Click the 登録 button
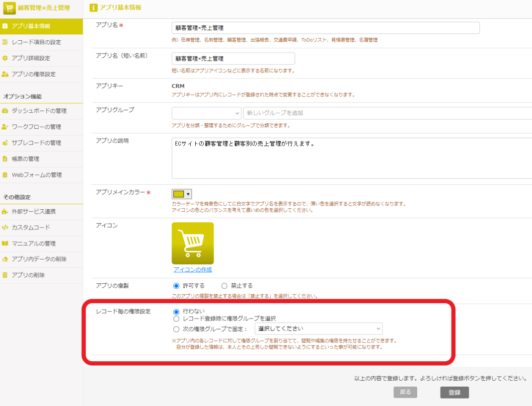 tap(454, 393)
